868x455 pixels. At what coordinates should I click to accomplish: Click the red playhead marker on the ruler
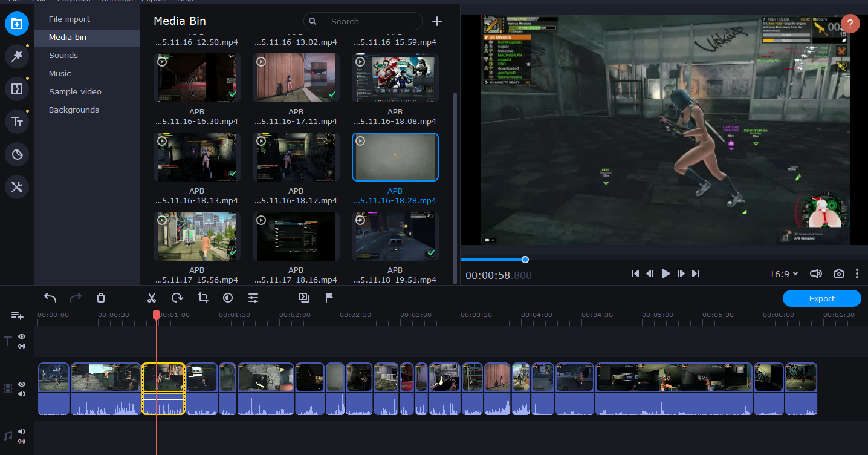[156, 315]
